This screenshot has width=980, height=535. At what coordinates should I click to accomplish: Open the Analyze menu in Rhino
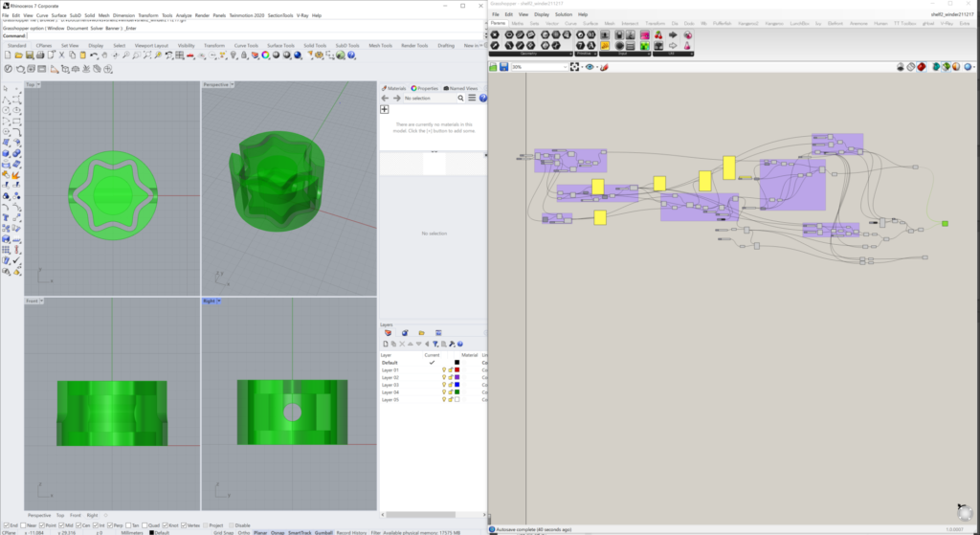tap(183, 15)
